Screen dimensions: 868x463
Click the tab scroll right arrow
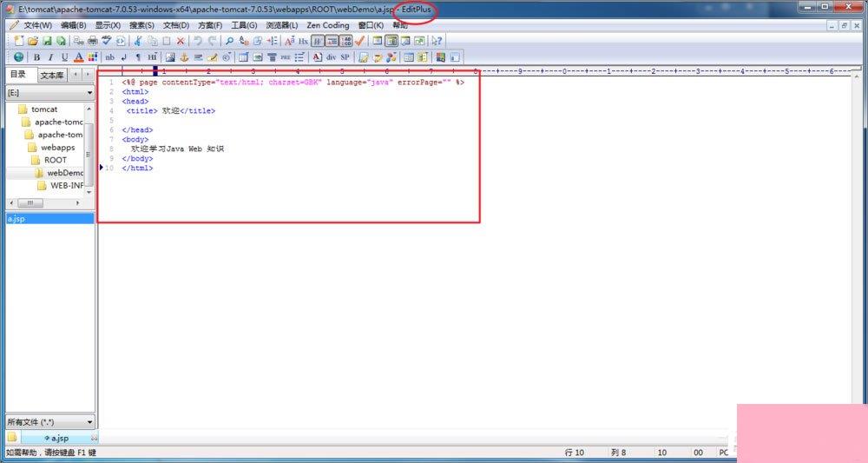pyautogui.click(x=88, y=74)
